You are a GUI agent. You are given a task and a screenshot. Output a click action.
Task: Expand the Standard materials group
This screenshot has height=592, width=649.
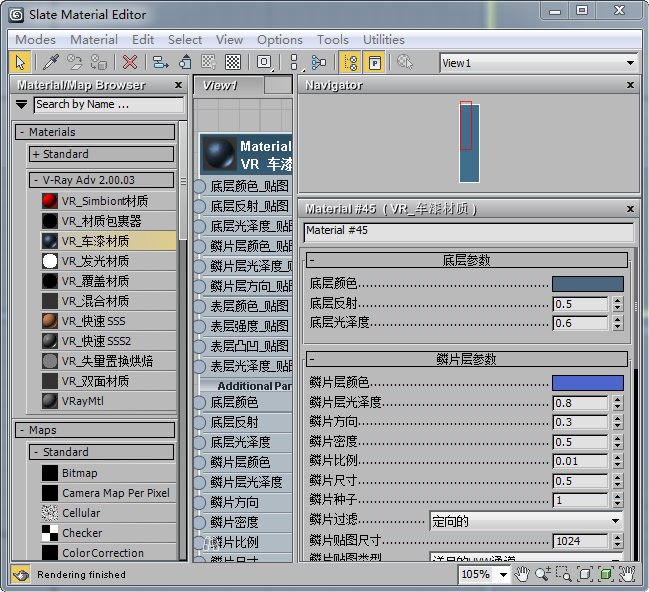coord(36,154)
